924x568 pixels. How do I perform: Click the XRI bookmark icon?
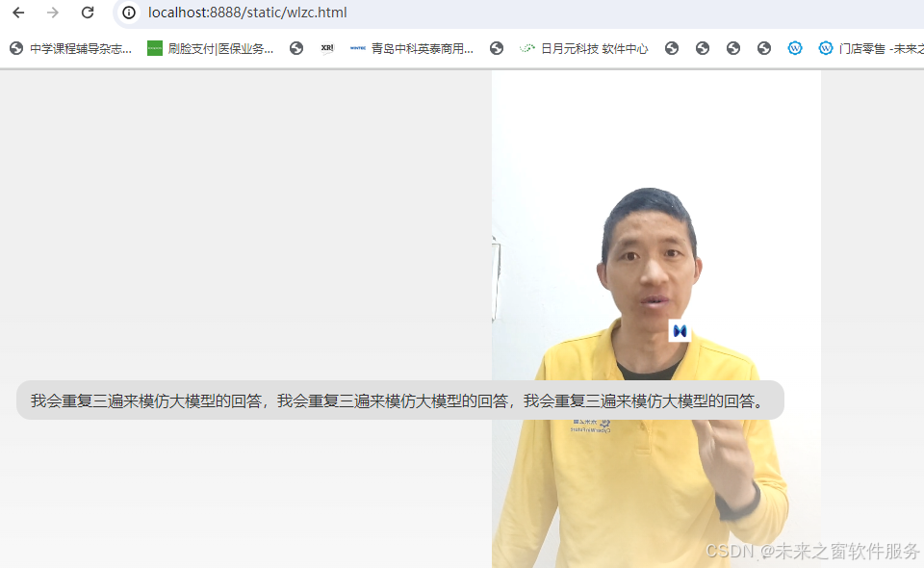[327, 47]
